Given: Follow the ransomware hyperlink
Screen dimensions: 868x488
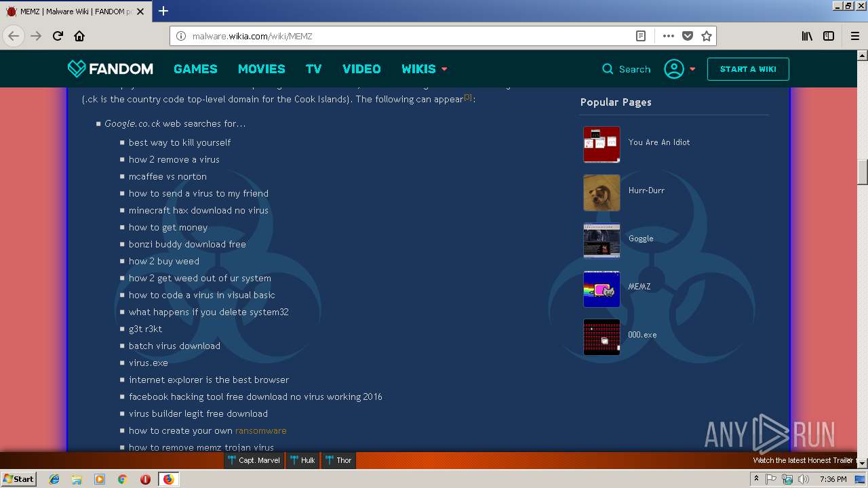Looking at the screenshot, I should [260, 430].
